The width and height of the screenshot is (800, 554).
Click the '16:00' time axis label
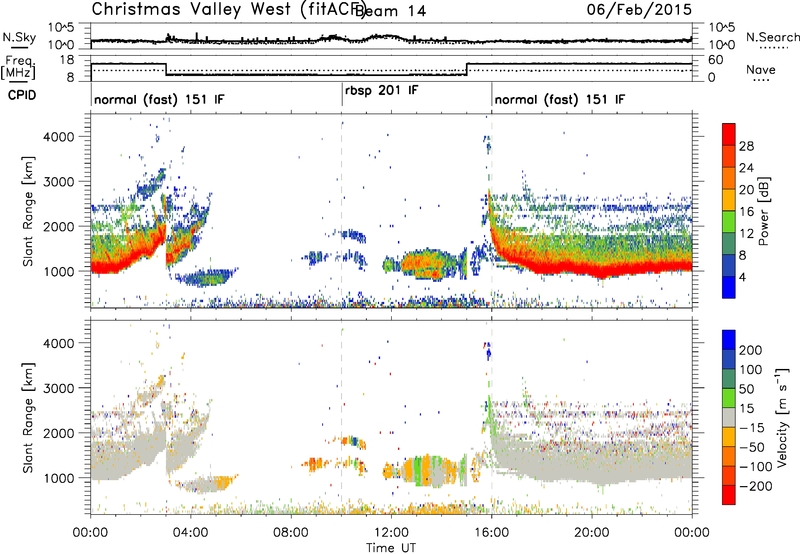tap(491, 533)
